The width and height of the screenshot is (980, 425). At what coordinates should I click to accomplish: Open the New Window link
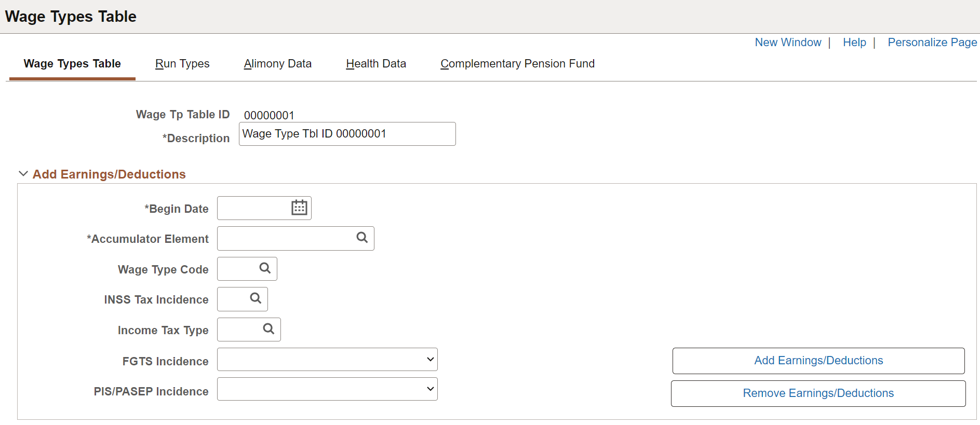point(788,43)
